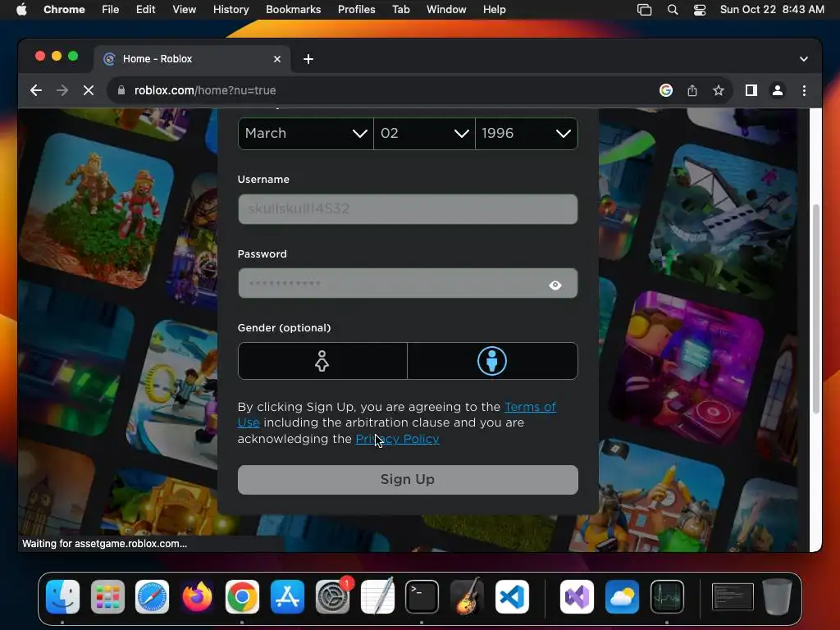Click the address bar URL
This screenshot has height=630, width=840.
click(x=205, y=90)
